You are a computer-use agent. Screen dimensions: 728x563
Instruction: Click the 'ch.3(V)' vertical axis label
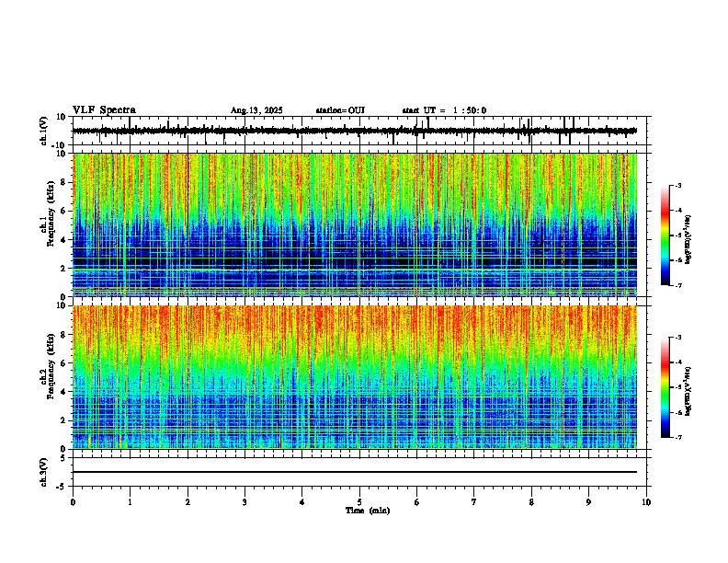tap(44, 472)
